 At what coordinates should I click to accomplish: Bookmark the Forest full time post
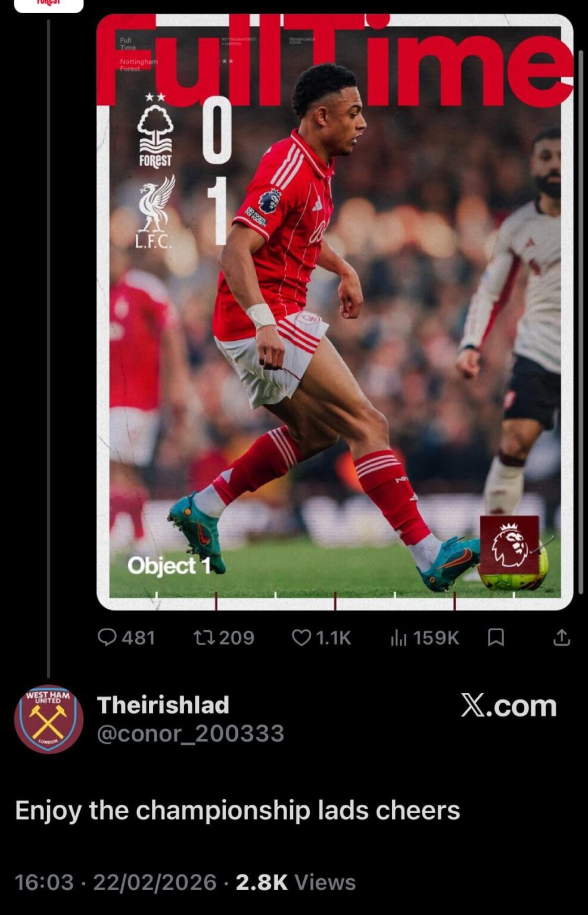click(x=496, y=638)
